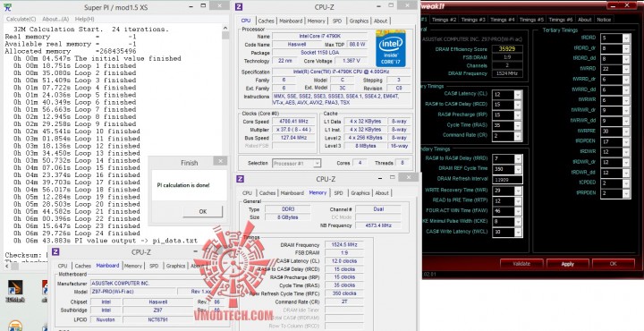Open Timings #5 tab in MemTweakIt
The height and width of the screenshot is (331, 644).
(x=531, y=20)
